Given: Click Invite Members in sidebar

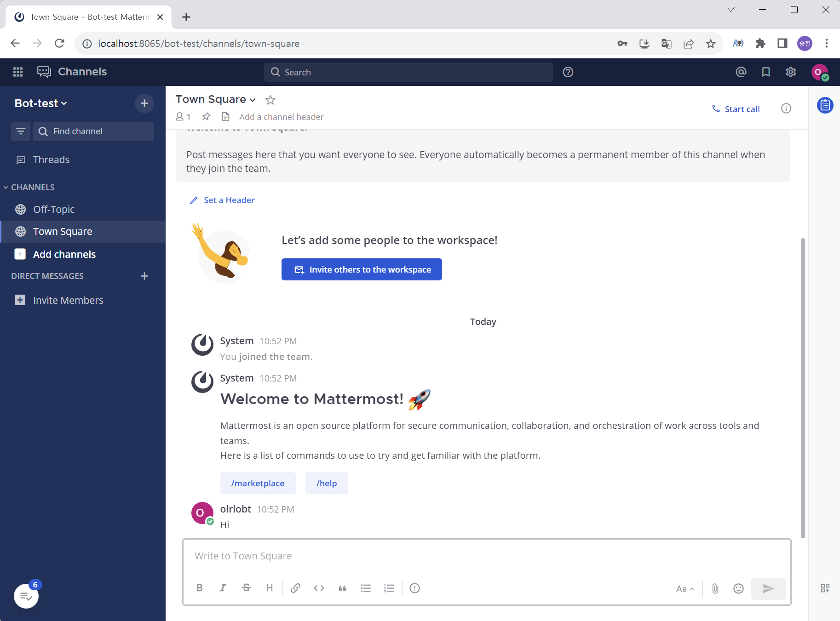Looking at the screenshot, I should (83, 300).
